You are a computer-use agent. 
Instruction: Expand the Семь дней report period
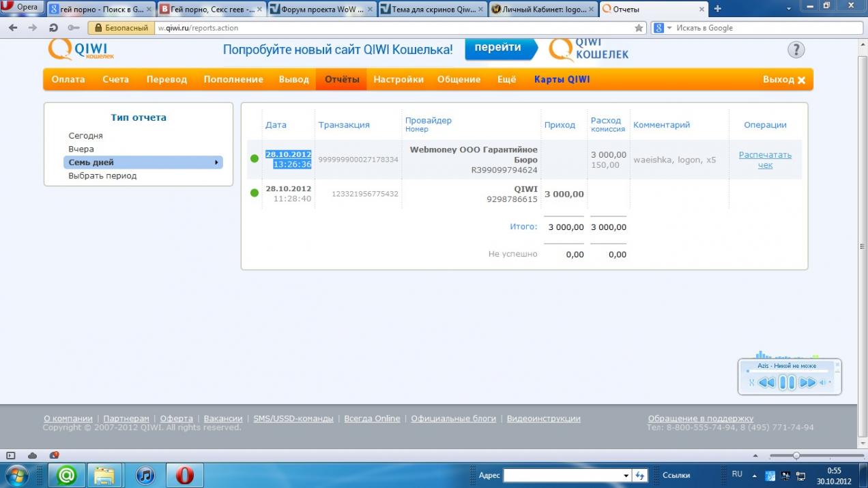click(216, 162)
